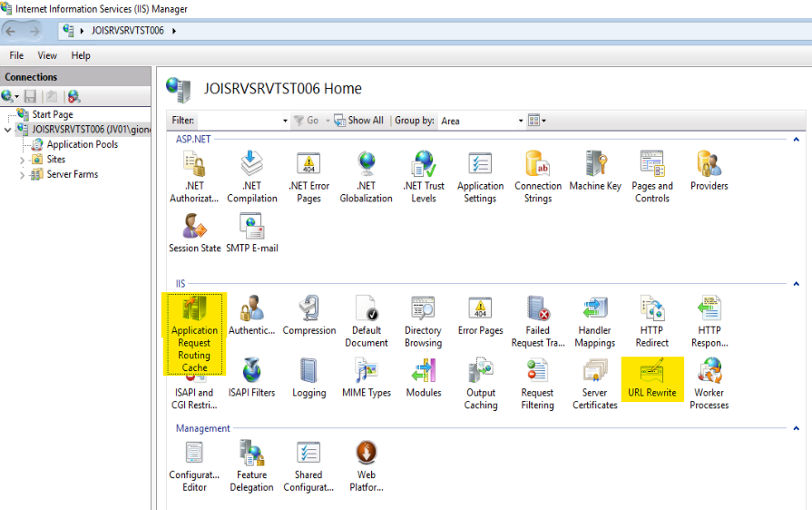Screen dimensions: 812x510
Task: Open the Providers feature
Action: click(x=709, y=171)
